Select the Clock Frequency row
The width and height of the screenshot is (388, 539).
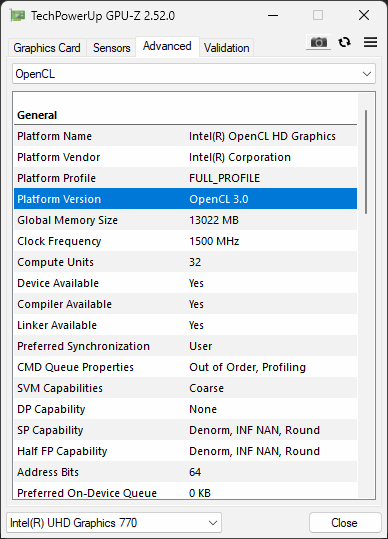coord(186,241)
